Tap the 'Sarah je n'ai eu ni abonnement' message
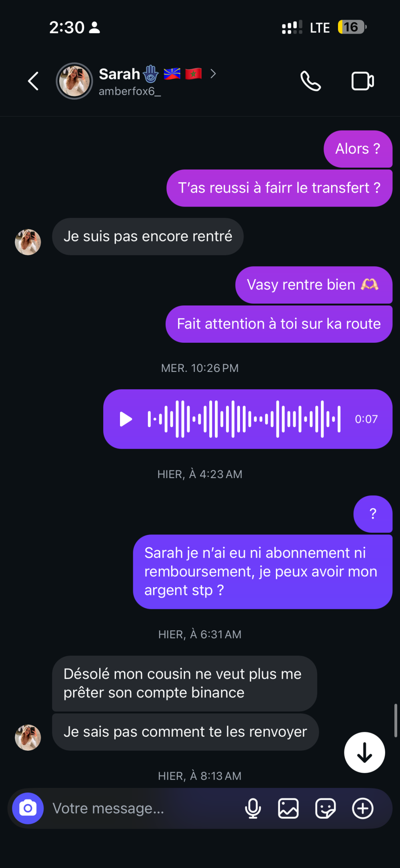 (x=262, y=572)
